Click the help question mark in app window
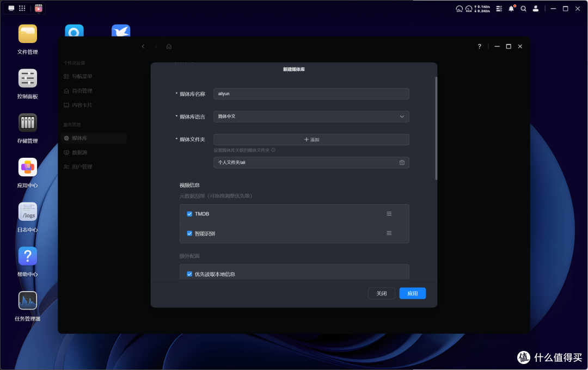This screenshot has width=588, height=370. click(479, 46)
